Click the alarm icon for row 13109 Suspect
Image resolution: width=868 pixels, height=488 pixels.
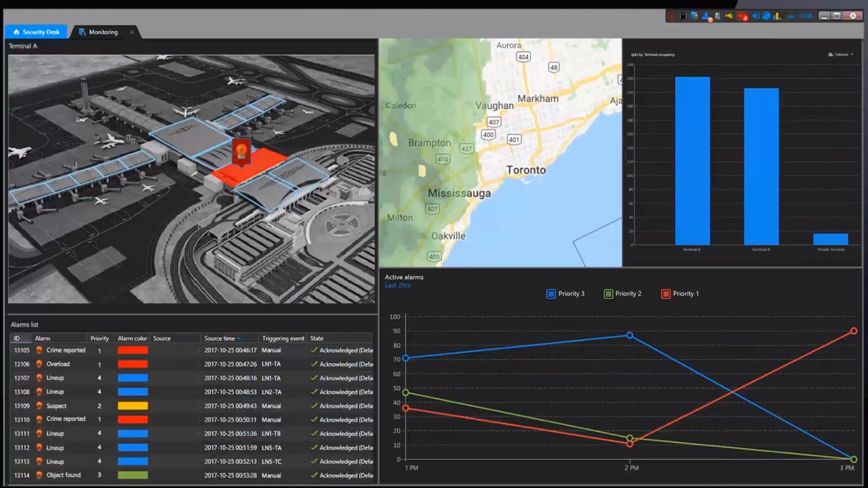tap(39, 406)
